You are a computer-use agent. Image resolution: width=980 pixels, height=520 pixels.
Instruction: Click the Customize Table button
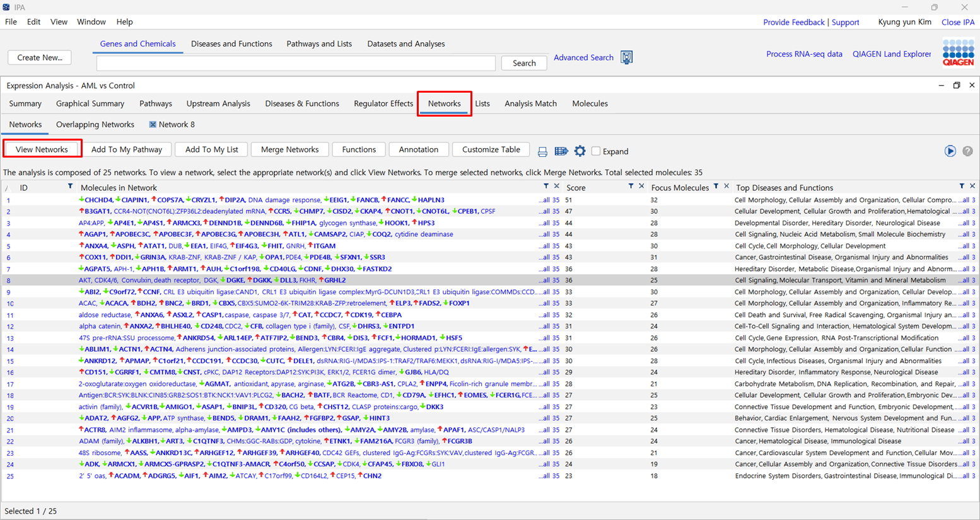491,149
